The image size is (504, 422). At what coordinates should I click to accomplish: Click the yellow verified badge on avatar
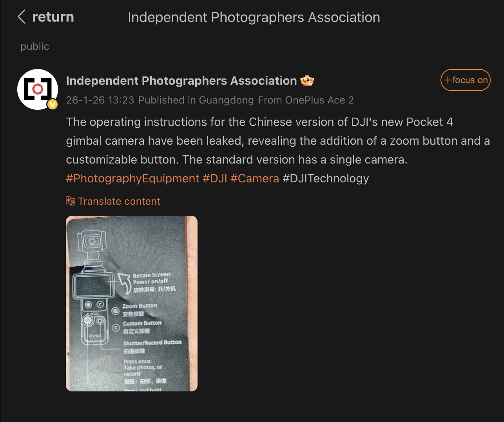[53, 104]
